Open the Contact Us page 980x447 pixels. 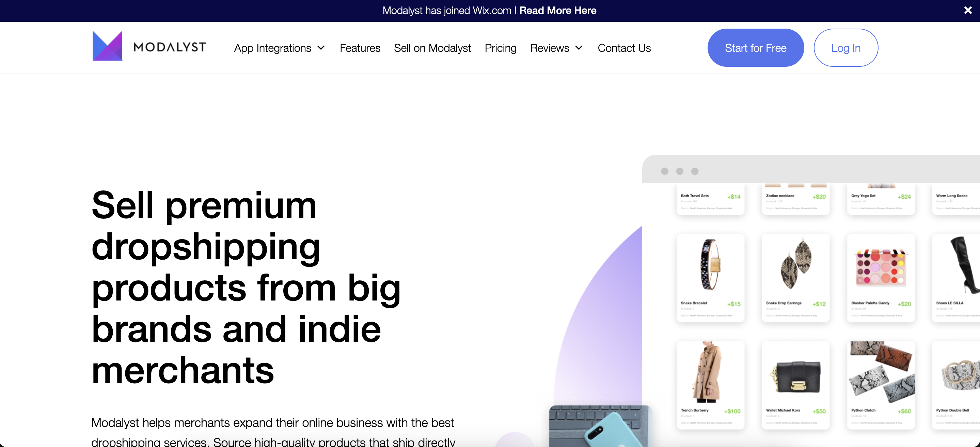(624, 48)
